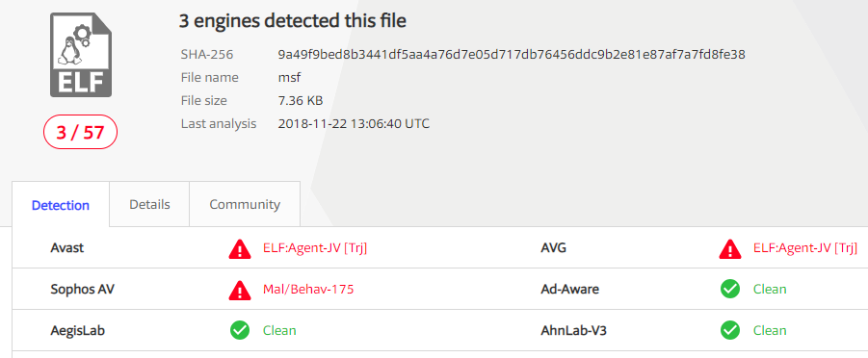Click the warning icon beside AVG result

(730, 249)
